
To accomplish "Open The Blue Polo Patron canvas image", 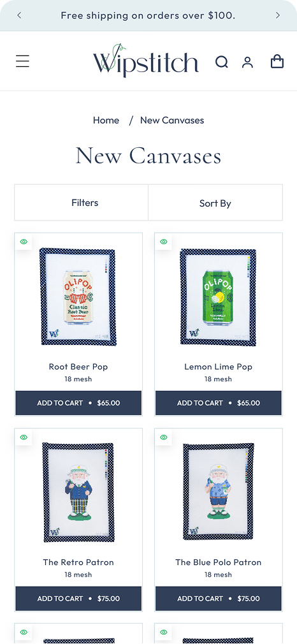I will pos(219,492).
